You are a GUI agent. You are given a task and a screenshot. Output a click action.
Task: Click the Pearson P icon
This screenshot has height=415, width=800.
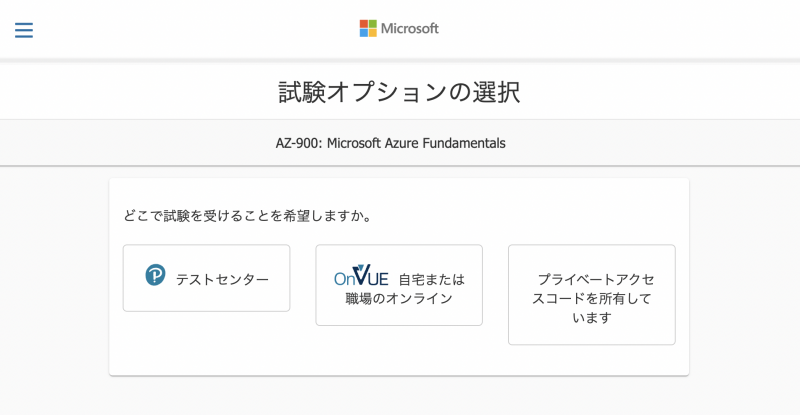point(155,276)
